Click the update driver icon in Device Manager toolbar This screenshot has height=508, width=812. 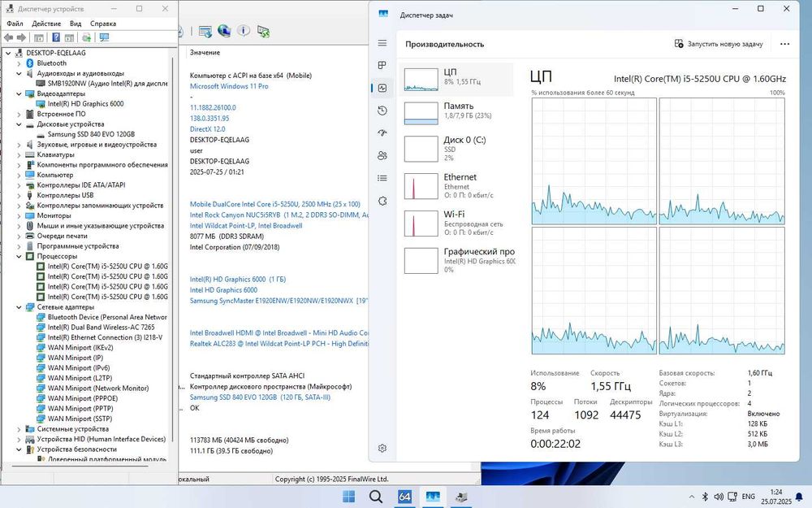point(87,37)
